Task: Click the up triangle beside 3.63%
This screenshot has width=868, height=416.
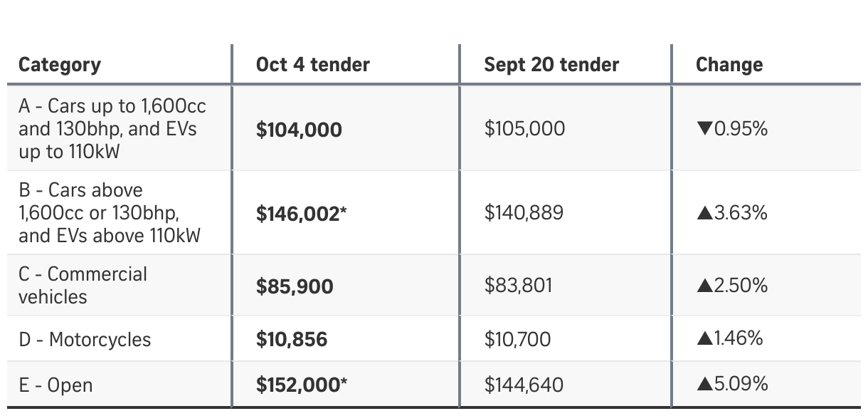Action: coord(704,213)
